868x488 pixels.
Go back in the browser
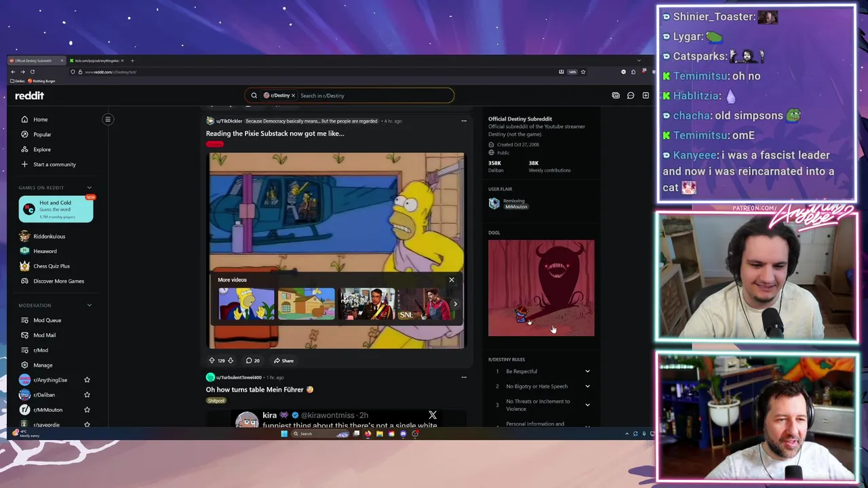12,72
